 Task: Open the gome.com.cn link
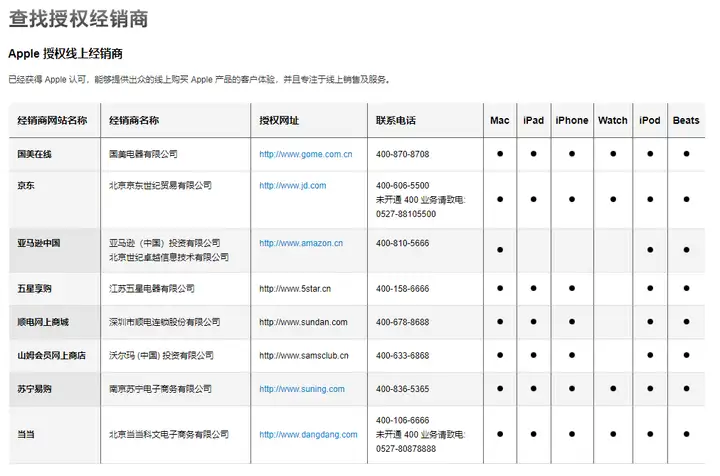click(305, 154)
